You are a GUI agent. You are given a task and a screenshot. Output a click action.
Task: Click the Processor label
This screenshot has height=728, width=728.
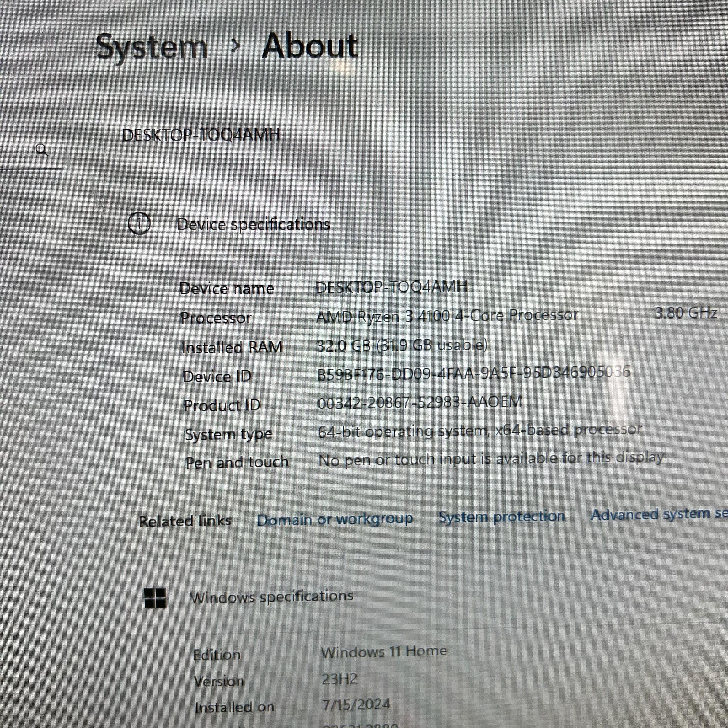click(216, 318)
